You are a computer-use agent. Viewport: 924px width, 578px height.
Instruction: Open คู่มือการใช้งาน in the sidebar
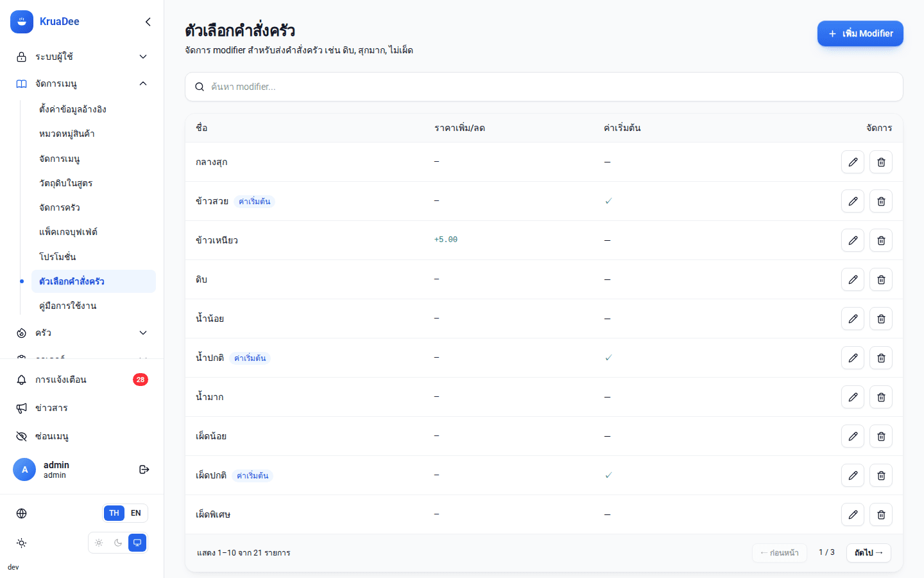pos(94,306)
